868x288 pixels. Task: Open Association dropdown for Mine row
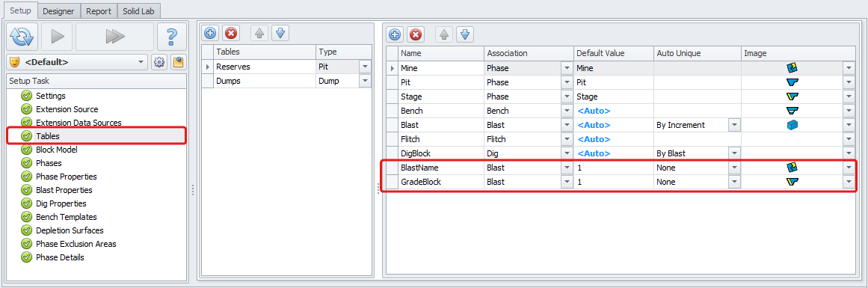tap(566, 67)
